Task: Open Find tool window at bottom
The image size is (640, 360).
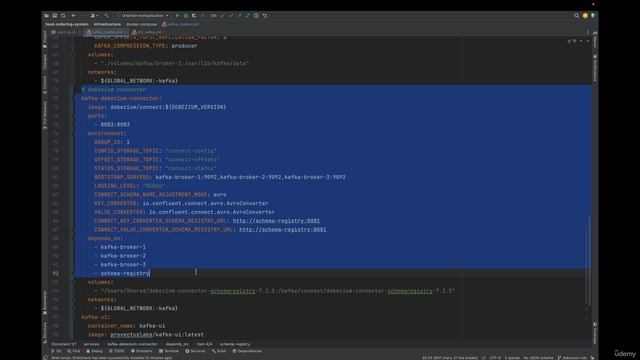Action: pos(74,351)
